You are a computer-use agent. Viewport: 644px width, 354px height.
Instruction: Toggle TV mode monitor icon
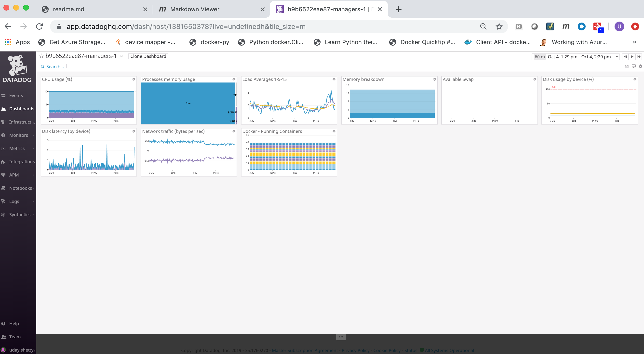633,66
